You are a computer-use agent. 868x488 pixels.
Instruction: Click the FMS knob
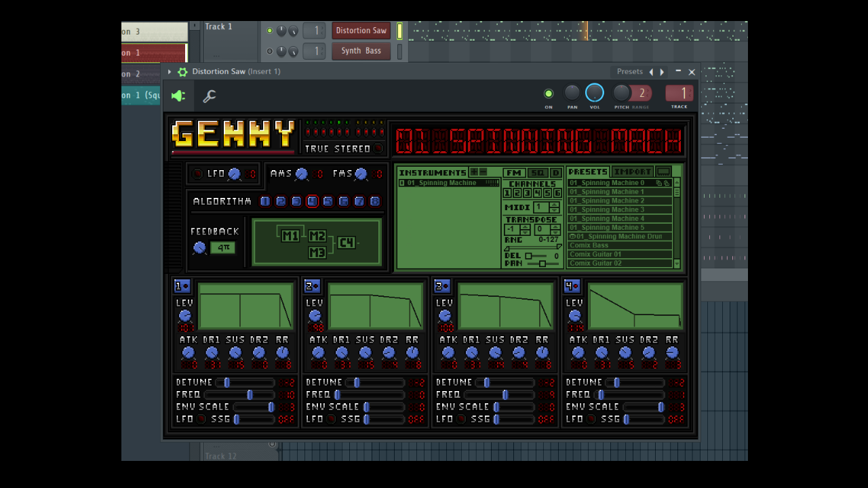click(x=361, y=174)
